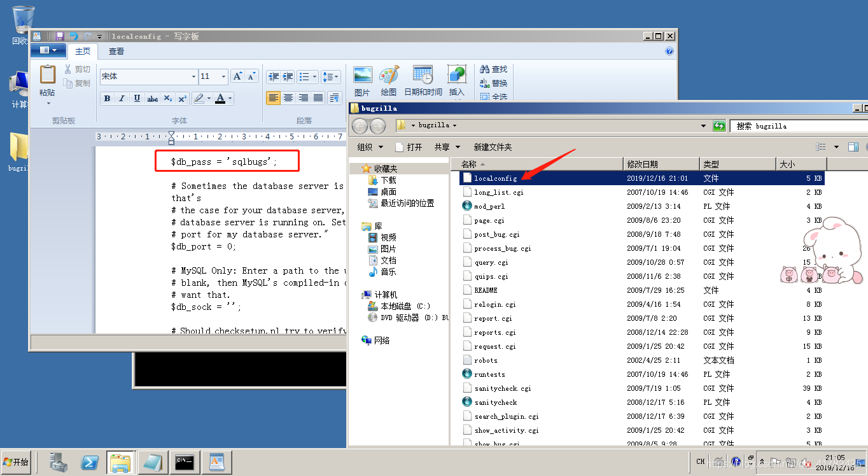Open the font size dropdown showing 11
The width and height of the screenshot is (868, 476).
[x=223, y=76]
